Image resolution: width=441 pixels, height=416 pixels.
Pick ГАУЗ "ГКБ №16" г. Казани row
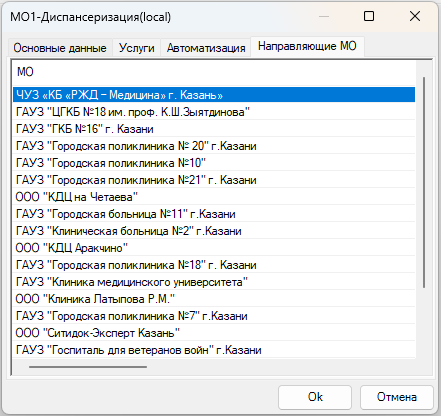click(x=214, y=129)
